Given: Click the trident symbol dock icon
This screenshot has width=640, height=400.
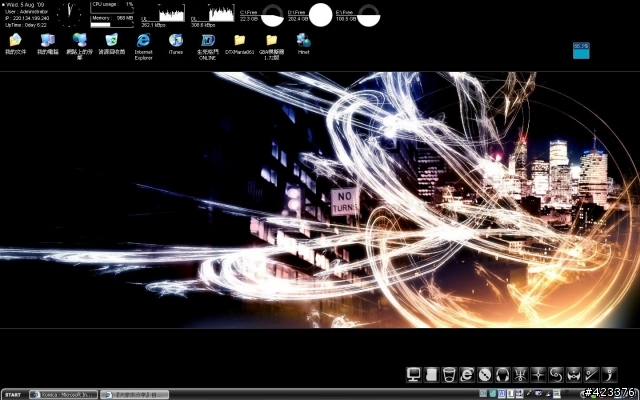Looking at the screenshot, I should tap(520, 374).
